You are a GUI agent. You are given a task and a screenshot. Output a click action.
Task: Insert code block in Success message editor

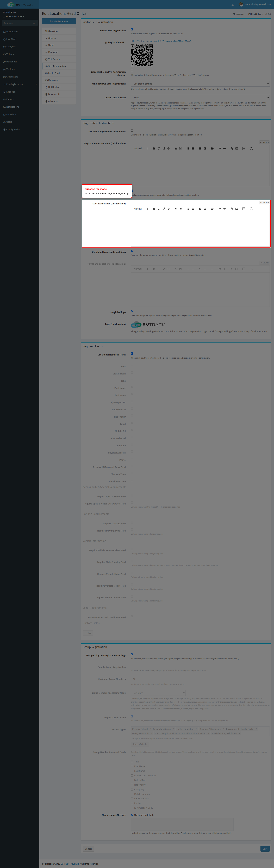[x=224, y=209]
